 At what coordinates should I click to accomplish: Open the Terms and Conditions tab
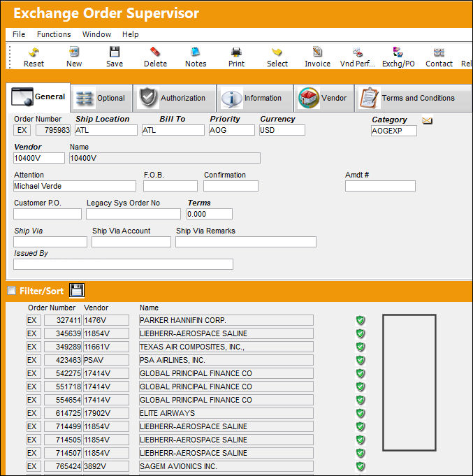pos(413,98)
